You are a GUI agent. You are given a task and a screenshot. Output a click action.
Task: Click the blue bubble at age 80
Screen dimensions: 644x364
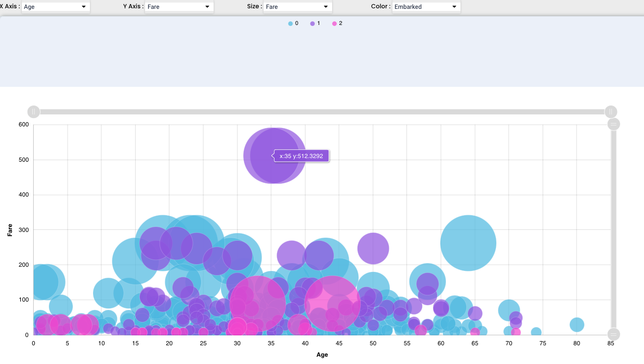pos(576,325)
